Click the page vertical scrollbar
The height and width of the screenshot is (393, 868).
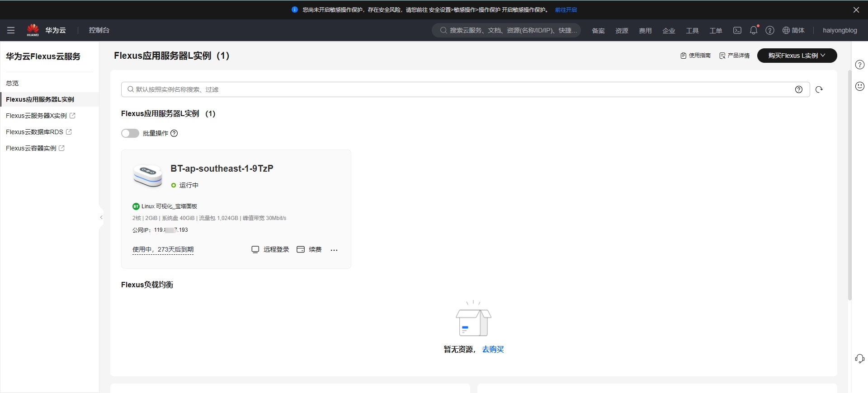850,185
